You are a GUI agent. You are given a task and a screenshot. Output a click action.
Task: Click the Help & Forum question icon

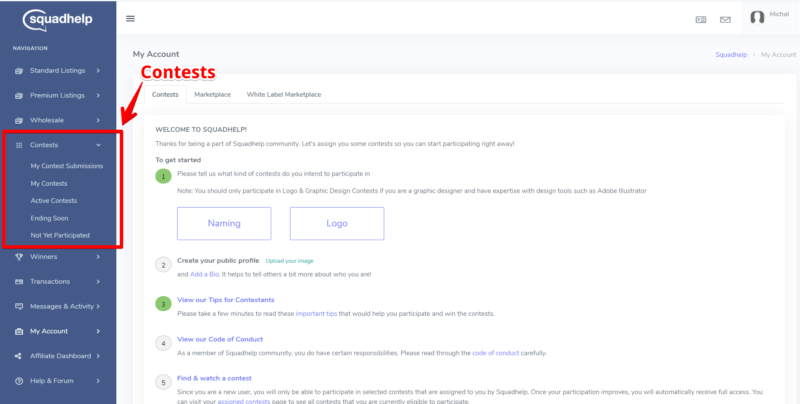(x=19, y=381)
